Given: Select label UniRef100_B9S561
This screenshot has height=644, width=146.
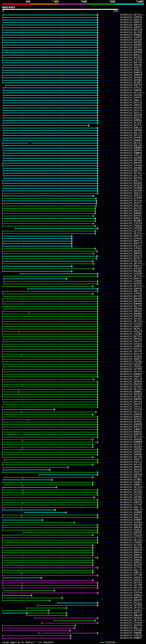Looking at the screenshot, I should (131, 42).
